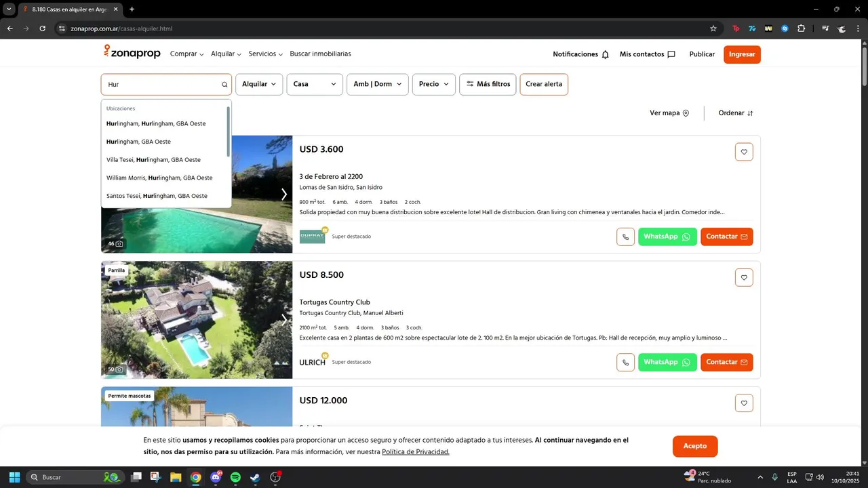Open the Precio filter dropdown
This screenshot has height=488, width=868.
[434, 85]
